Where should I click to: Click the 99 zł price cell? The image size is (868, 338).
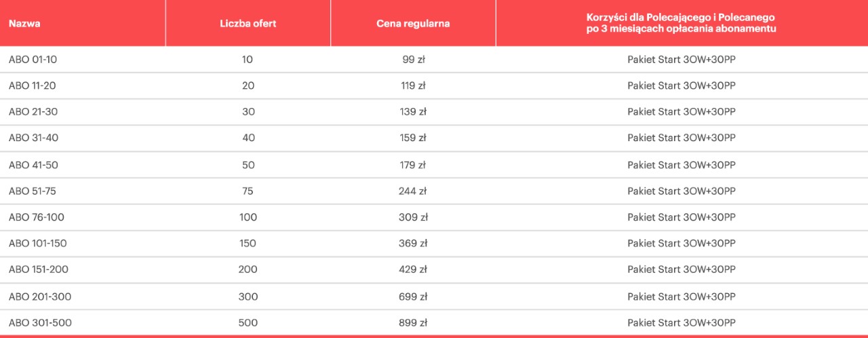tap(413, 59)
